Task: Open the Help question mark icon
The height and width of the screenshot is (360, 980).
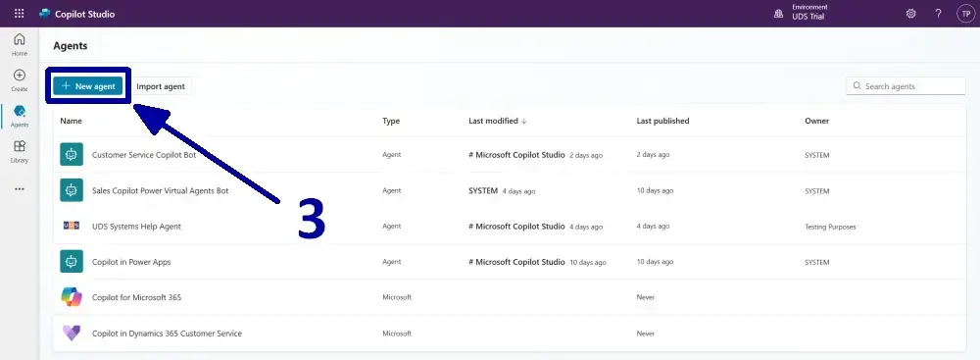Action: [x=938, y=13]
